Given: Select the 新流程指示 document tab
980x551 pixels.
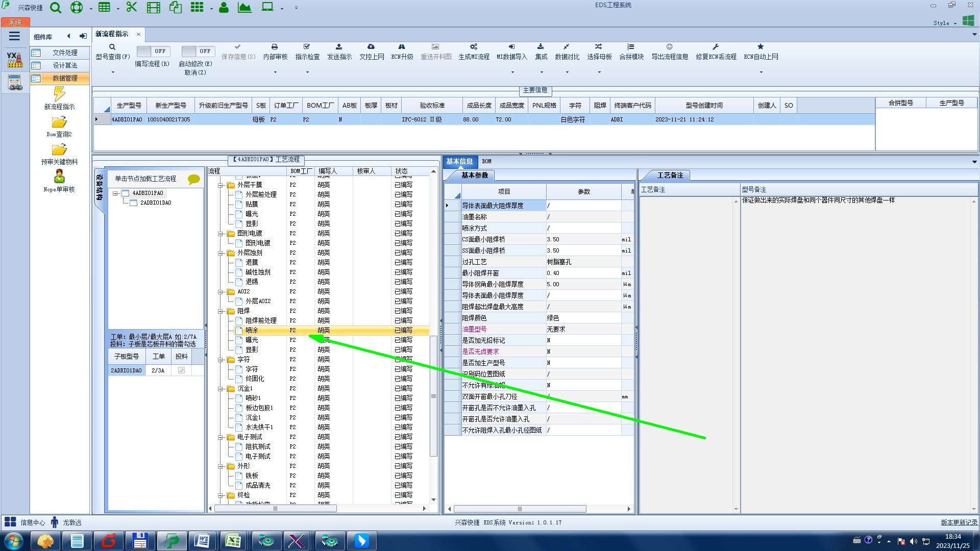Looking at the screenshot, I should (x=112, y=34).
